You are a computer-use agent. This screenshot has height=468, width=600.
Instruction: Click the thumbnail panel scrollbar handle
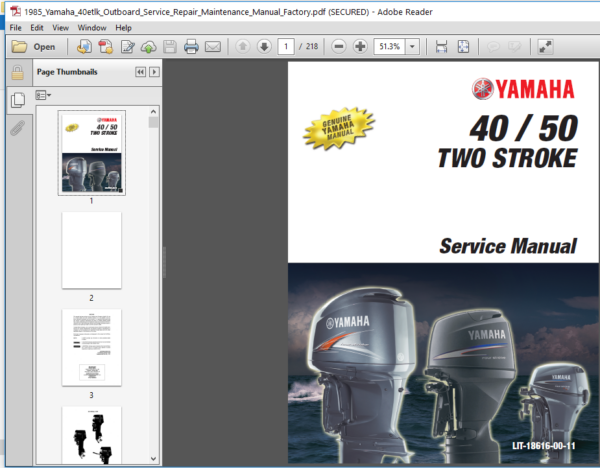[x=153, y=122]
